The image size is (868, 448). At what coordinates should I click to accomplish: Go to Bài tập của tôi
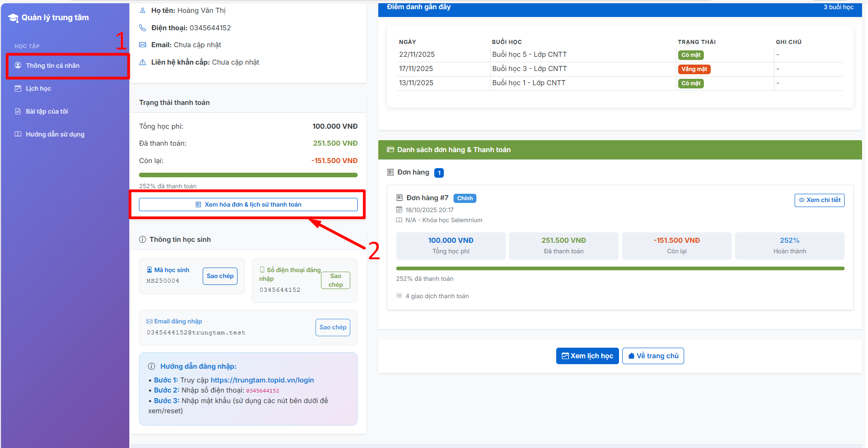point(46,111)
